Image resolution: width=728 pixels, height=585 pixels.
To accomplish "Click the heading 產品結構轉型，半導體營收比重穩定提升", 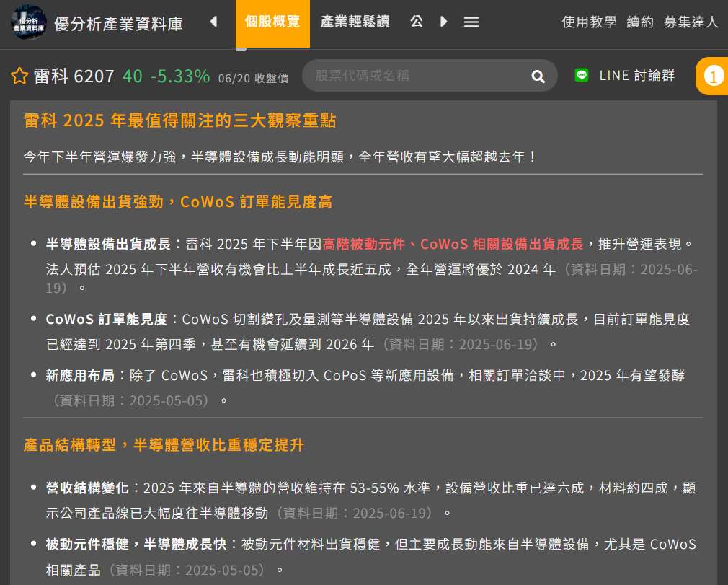I will [164, 444].
